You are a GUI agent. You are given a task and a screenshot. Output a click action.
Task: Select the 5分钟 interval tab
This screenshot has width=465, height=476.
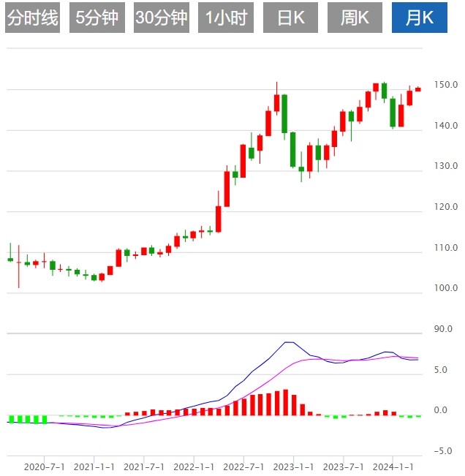point(97,18)
